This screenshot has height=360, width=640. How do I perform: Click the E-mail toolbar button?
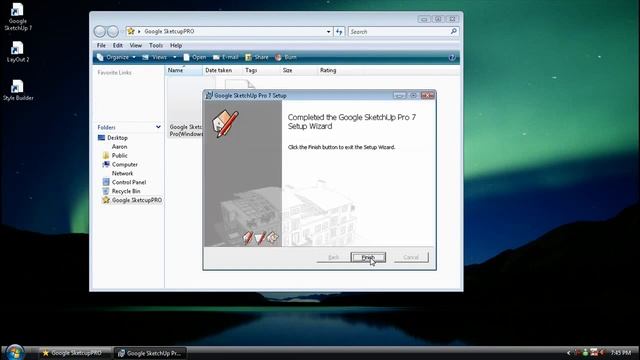(x=225, y=57)
